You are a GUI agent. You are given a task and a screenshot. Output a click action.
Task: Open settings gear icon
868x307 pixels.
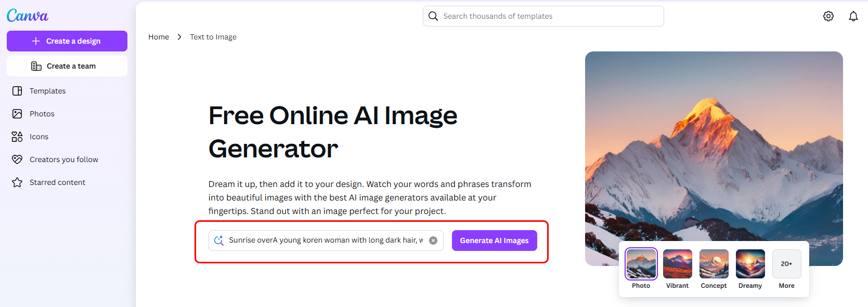tap(828, 16)
